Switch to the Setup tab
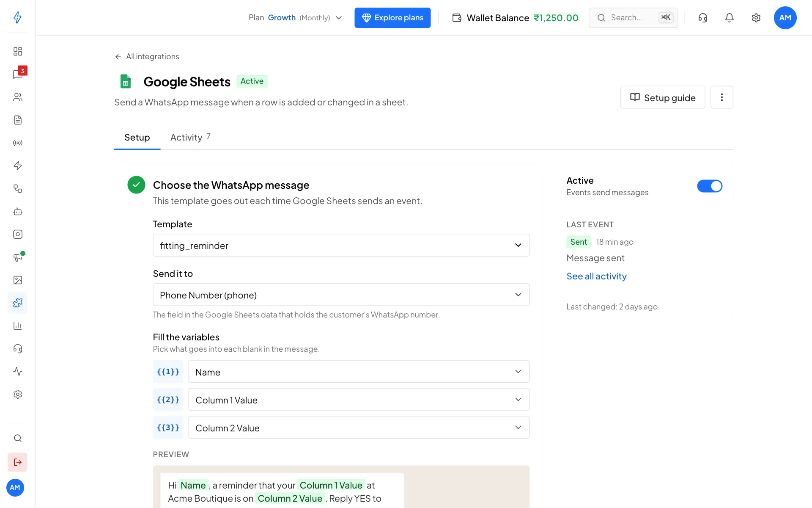 [137, 137]
